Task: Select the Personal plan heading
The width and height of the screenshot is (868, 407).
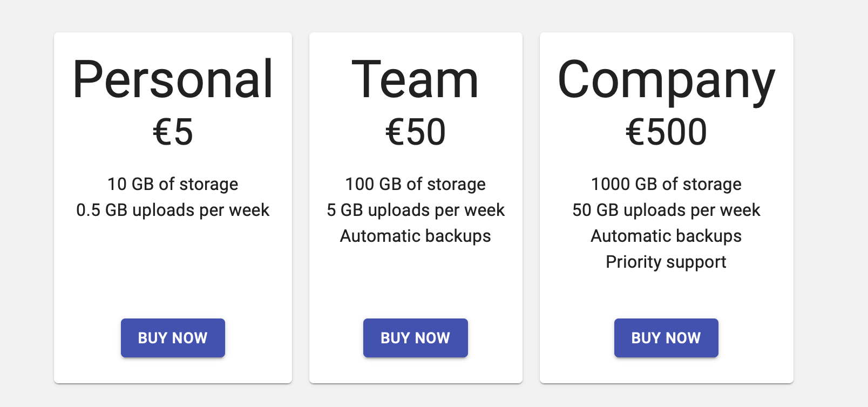Action: [173, 80]
